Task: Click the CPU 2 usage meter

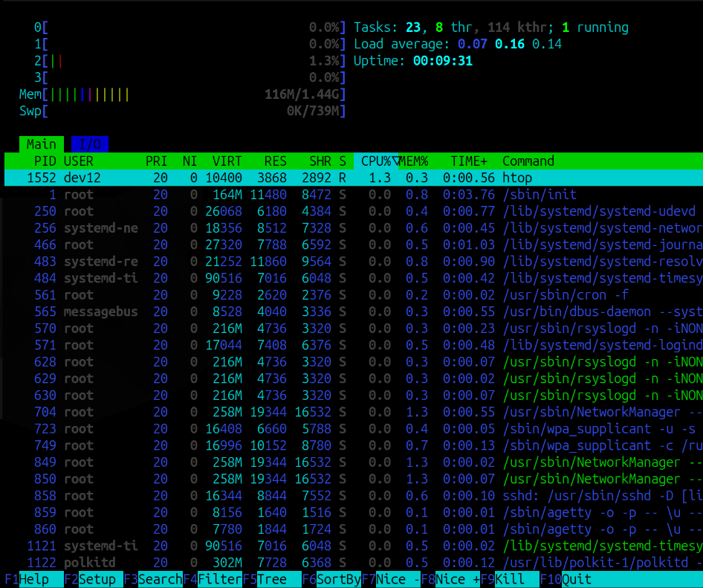Action: coord(189,61)
